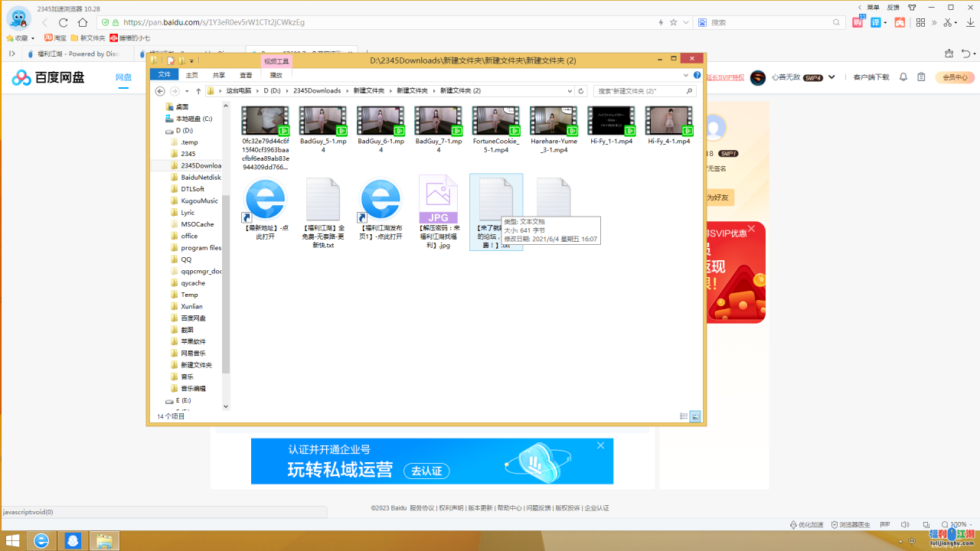
Task: Click the browser download arrow icon
Action: [x=969, y=23]
